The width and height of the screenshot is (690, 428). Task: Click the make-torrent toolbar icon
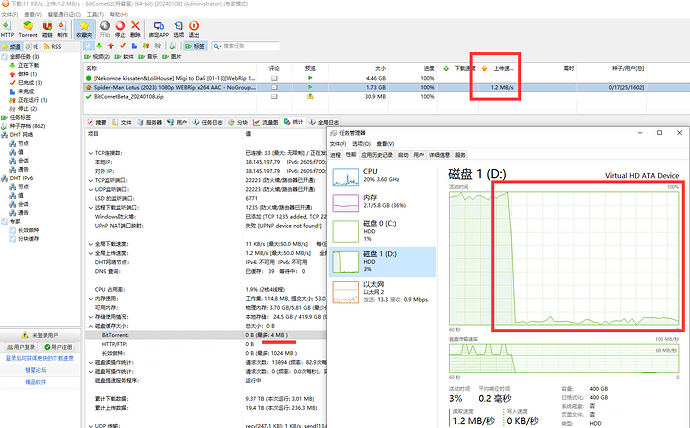coord(62,29)
